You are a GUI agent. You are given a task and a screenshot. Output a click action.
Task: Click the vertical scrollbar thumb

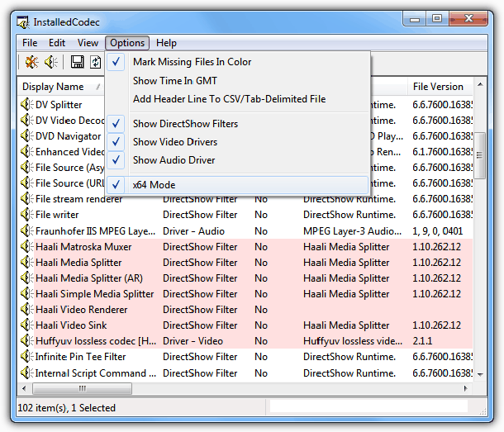[480, 155]
